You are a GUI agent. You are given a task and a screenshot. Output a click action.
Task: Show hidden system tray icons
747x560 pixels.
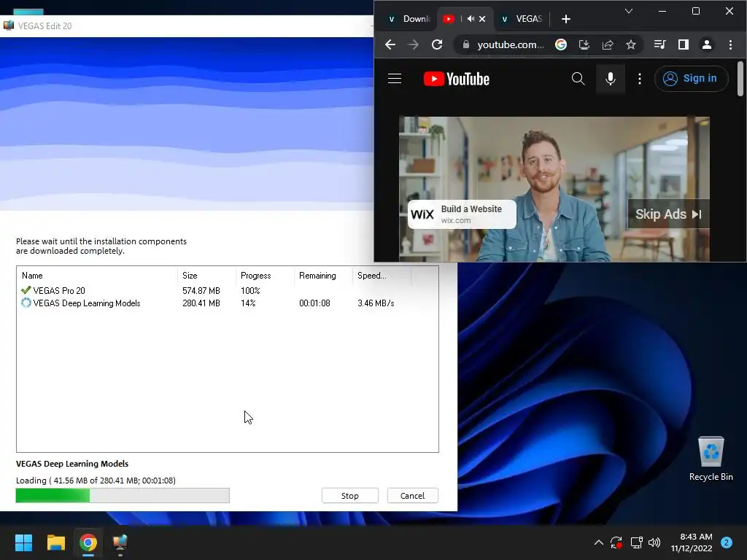[x=598, y=542]
